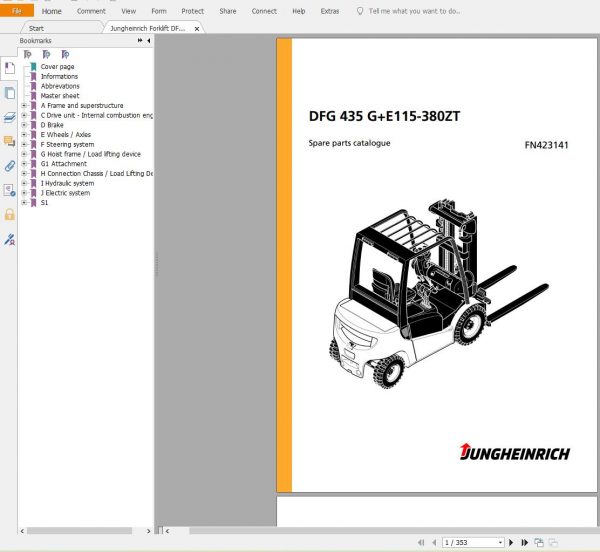
Task: Open the Layers sidebar icon
Action: tap(9, 117)
